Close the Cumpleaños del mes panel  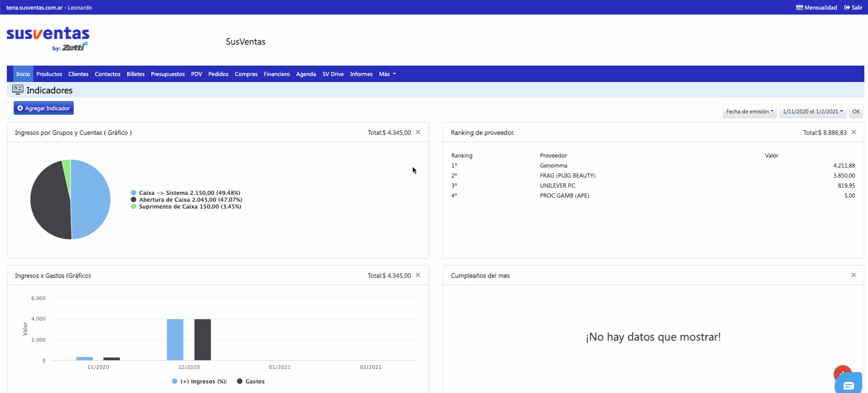854,275
